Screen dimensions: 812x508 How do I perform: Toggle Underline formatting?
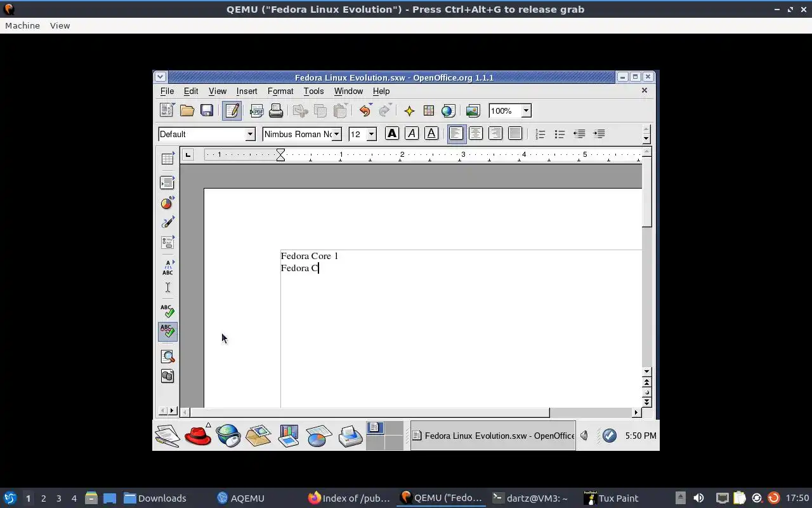431,133
